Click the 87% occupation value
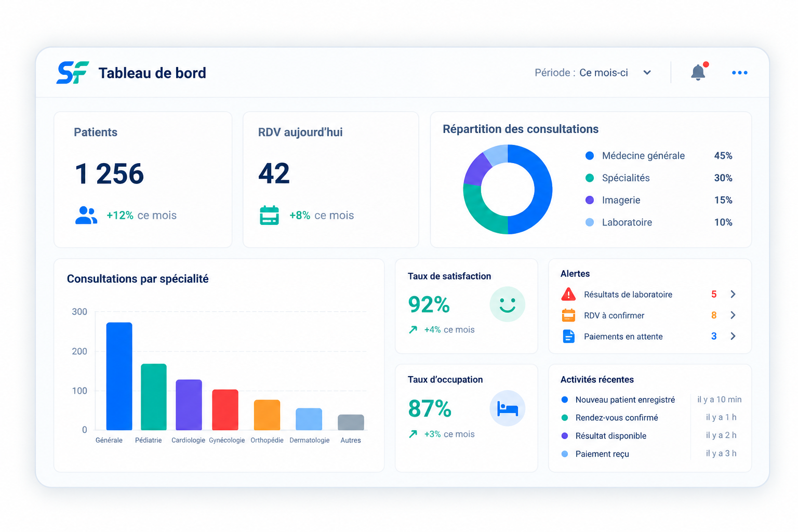Image resolution: width=798 pixels, height=532 pixels. pyautogui.click(x=430, y=408)
